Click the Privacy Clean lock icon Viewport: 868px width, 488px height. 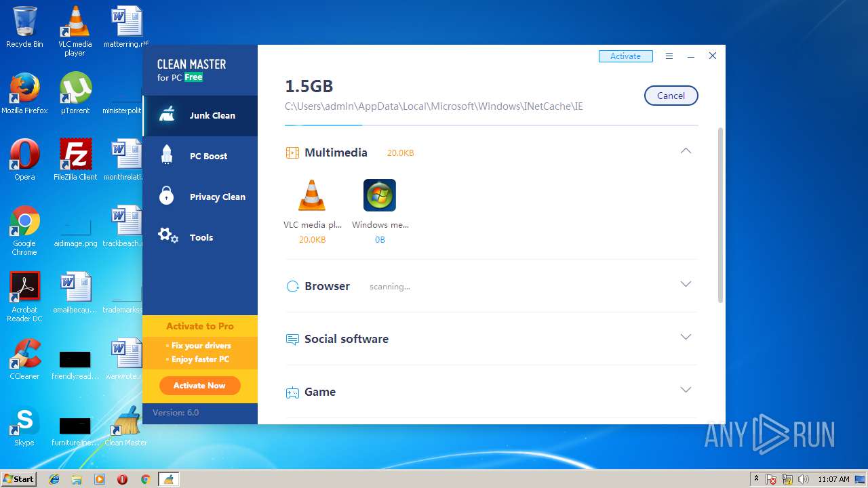coord(167,196)
